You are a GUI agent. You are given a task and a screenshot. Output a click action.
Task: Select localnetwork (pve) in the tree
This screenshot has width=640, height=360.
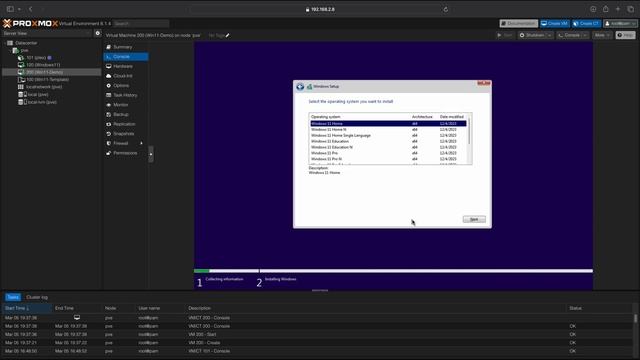pos(44,87)
